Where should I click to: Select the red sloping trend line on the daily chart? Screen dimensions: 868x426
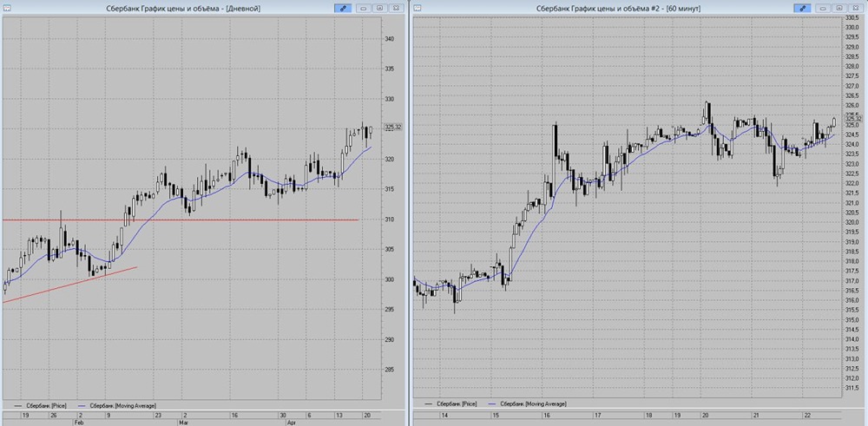pos(69,285)
